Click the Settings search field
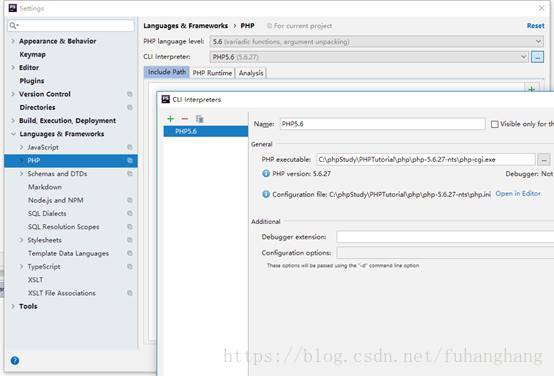This screenshot has height=376, width=554. pyautogui.click(x=71, y=25)
